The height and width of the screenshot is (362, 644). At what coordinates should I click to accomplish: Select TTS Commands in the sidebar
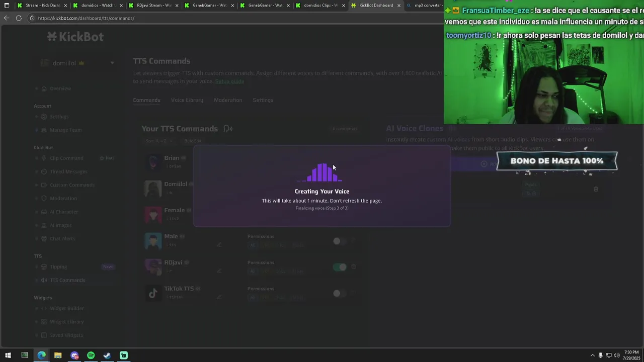pos(67,280)
